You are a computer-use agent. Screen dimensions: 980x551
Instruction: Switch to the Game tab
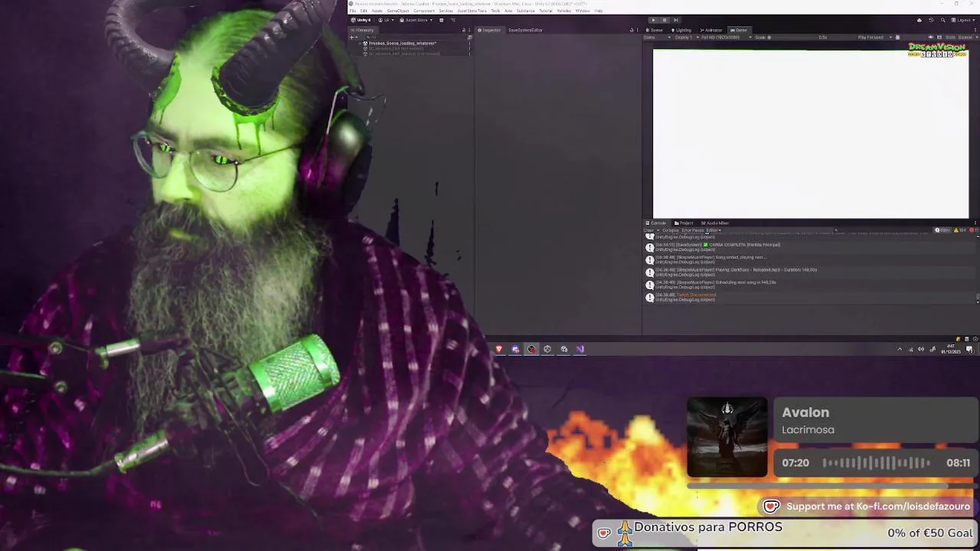(x=739, y=30)
